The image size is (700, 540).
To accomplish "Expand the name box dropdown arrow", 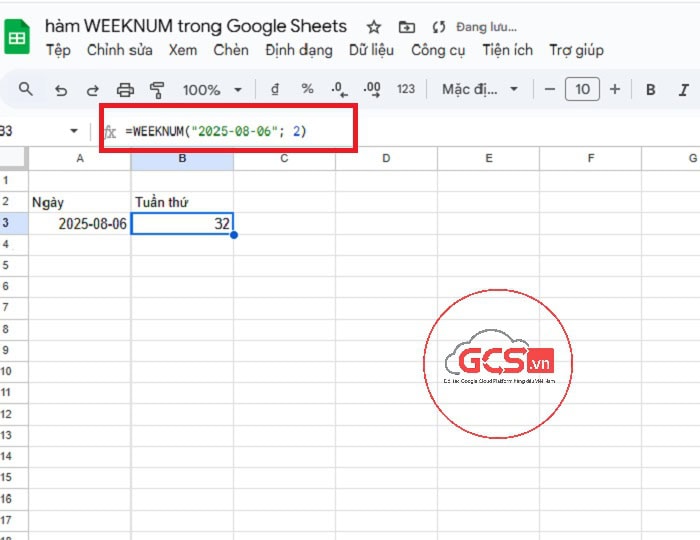I will click(74, 131).
